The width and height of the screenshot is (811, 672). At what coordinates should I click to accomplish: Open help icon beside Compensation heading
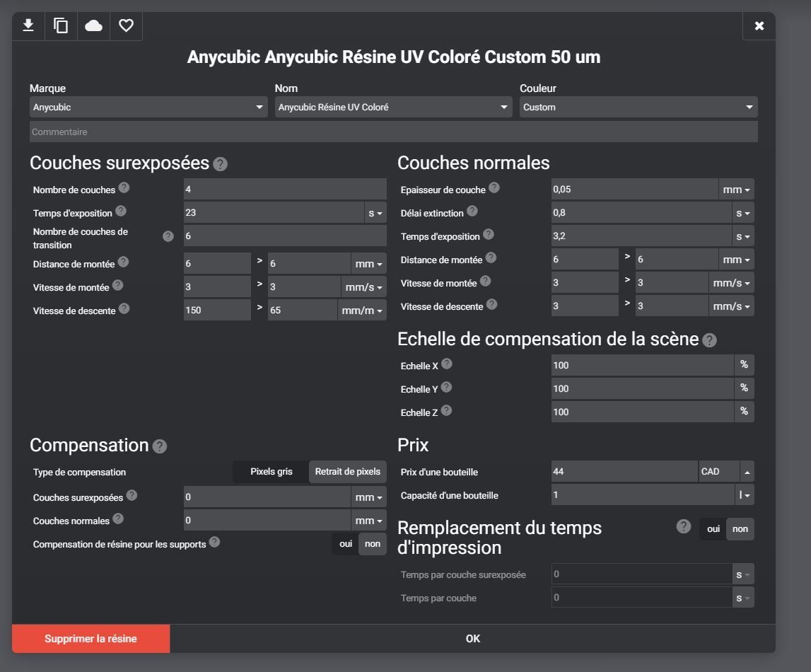pyautogui.click(x=160, y=446)
